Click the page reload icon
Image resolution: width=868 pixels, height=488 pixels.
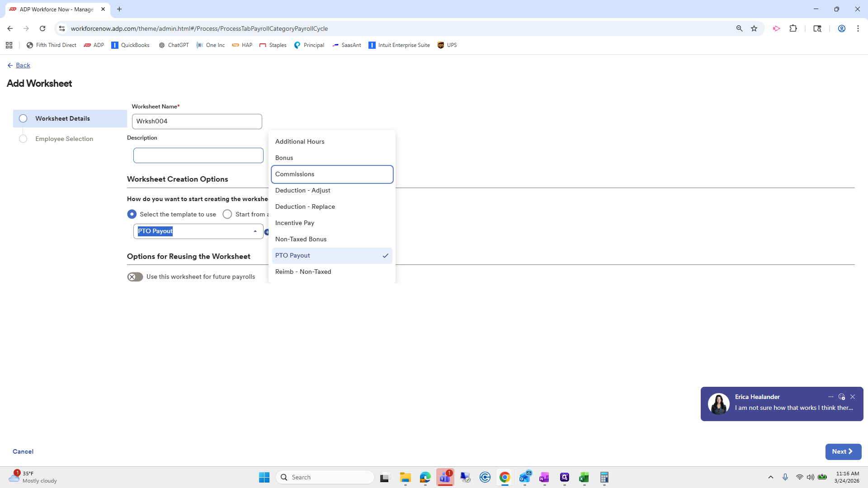[x=42, y=28]
